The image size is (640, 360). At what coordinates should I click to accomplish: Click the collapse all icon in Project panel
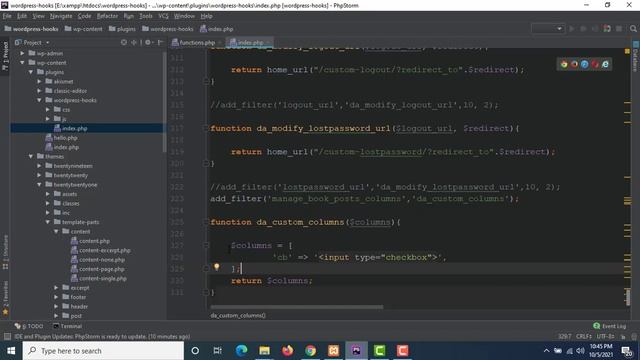133,42
